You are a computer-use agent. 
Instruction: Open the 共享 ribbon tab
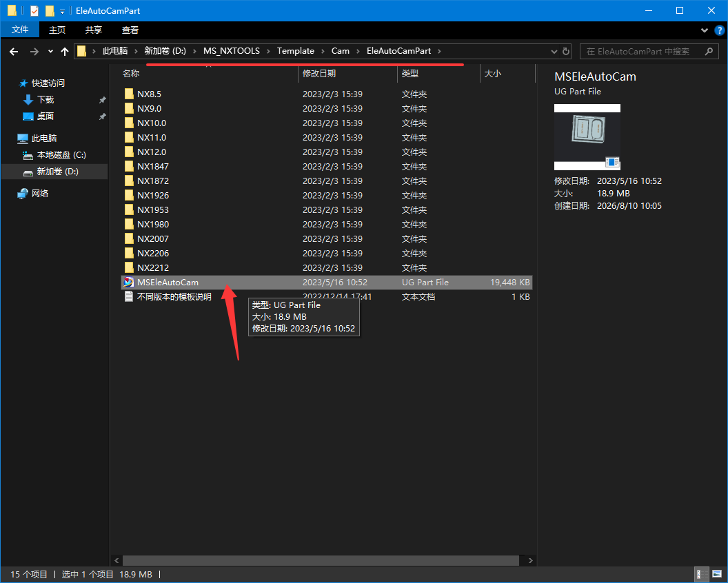94,30
